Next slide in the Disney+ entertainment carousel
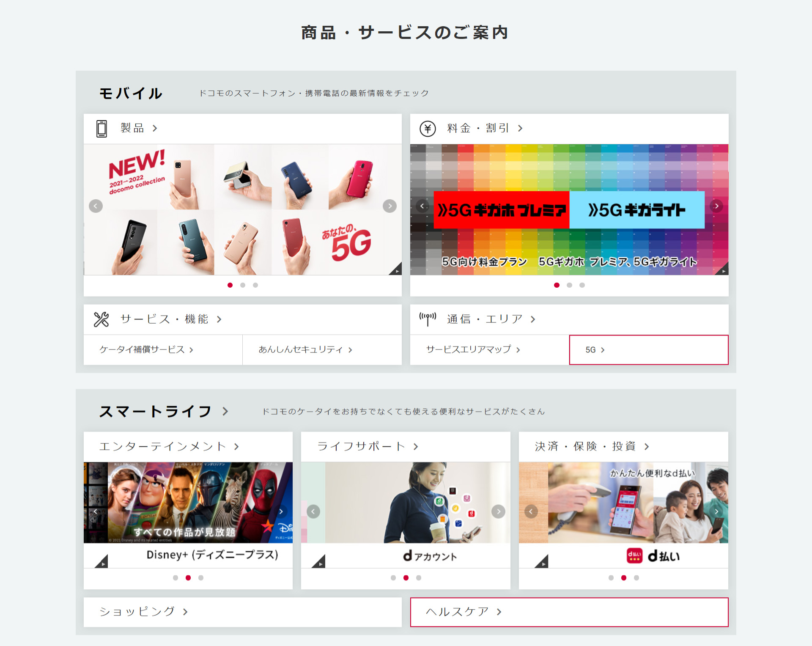The width and height of the screenshot is (812, 646). (281, 511)
